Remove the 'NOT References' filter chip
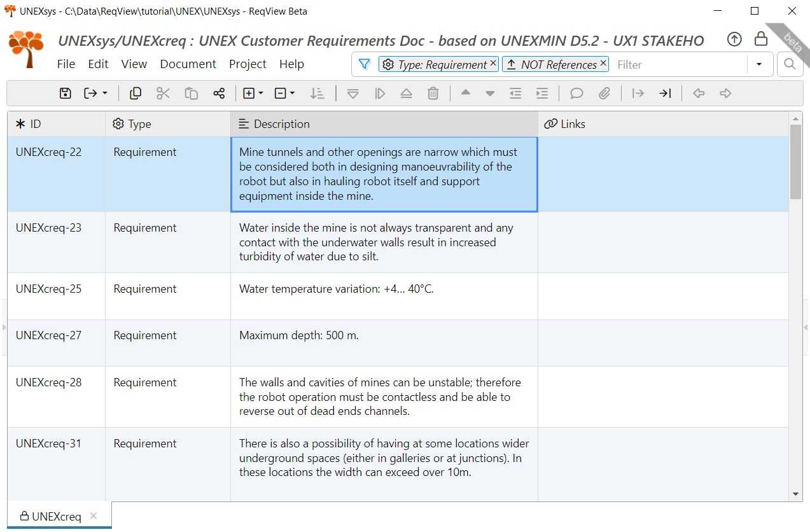The image size is (810, 532). coord(603,64)
